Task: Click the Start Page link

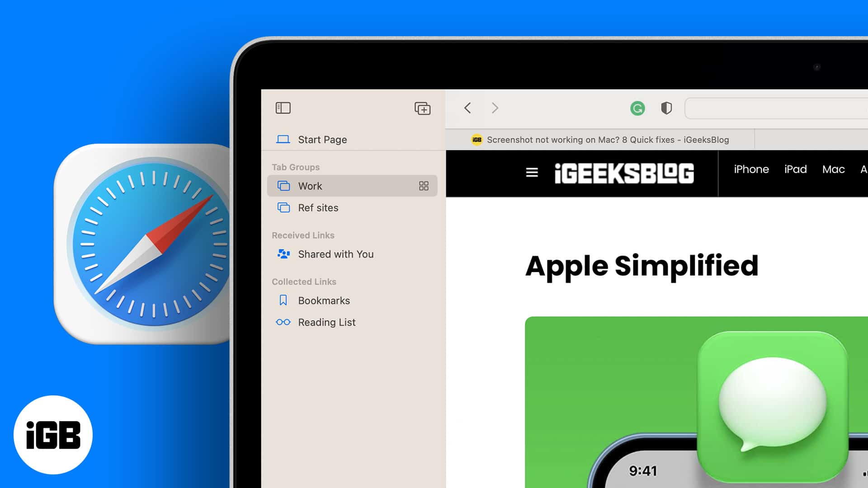Action: (322, 140)
